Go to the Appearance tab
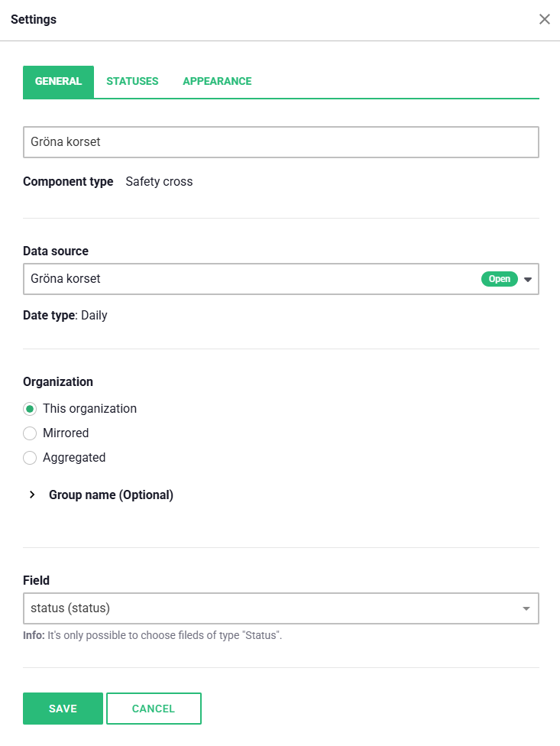This screenshot has width=560, height=746. point(217,82)
